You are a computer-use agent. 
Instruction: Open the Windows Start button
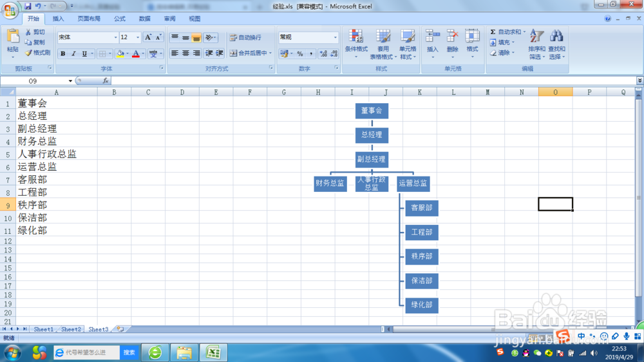point(12,352)
